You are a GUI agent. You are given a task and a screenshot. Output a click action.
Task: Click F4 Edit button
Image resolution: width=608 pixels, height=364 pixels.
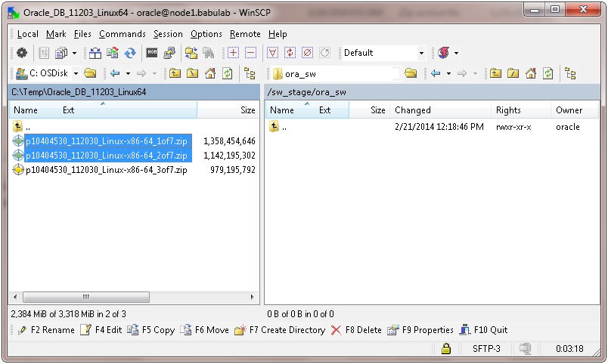tap(101, 330)
